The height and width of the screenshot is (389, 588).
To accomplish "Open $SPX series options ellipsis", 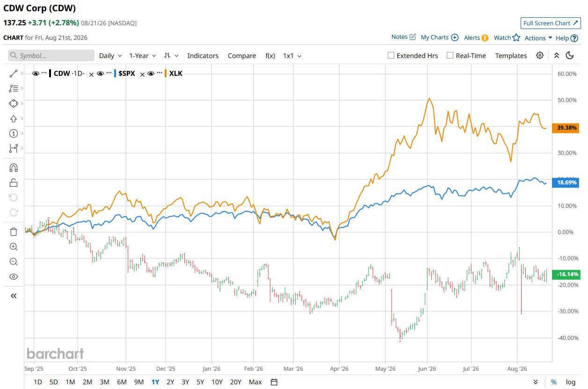I will pyautogui.click(x=109, y=73).
